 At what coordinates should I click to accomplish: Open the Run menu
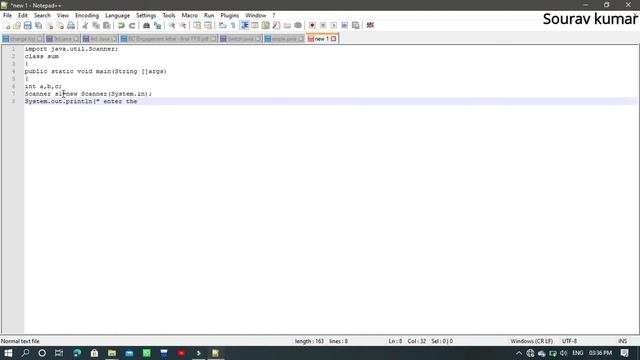[x=209, y=16]
